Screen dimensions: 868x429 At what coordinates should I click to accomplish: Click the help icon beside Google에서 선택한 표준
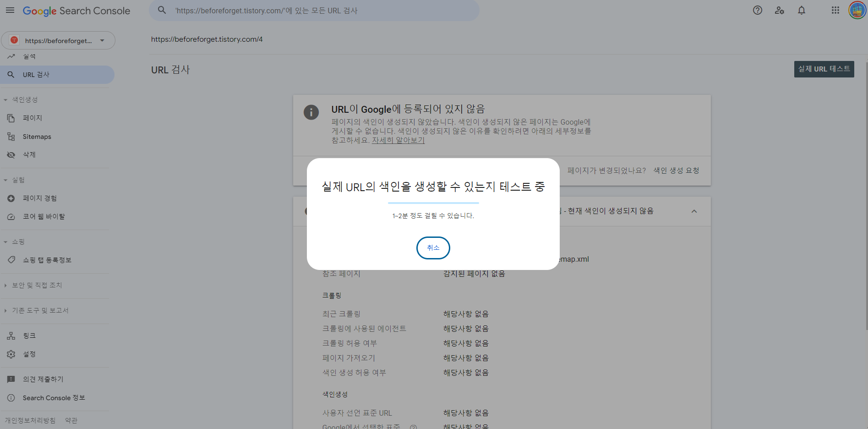click(x=413, y=427)
